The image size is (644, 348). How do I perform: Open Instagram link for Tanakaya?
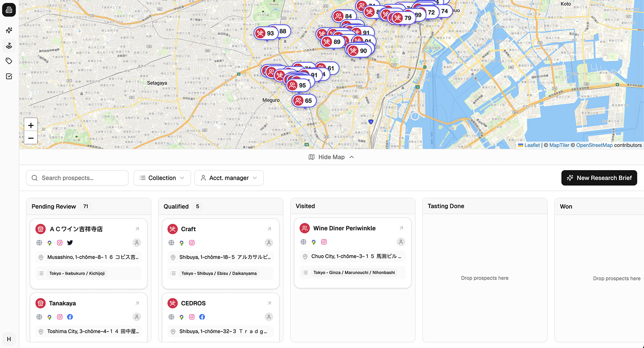(60, 317)
